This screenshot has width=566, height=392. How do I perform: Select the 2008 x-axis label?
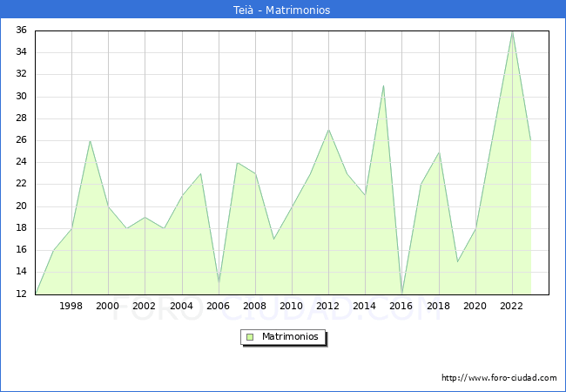255,306
